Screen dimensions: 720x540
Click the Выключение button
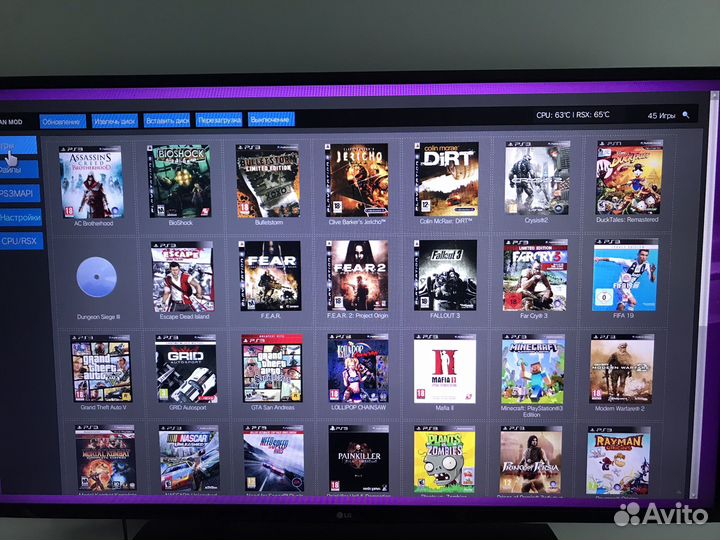click(271, 119)
